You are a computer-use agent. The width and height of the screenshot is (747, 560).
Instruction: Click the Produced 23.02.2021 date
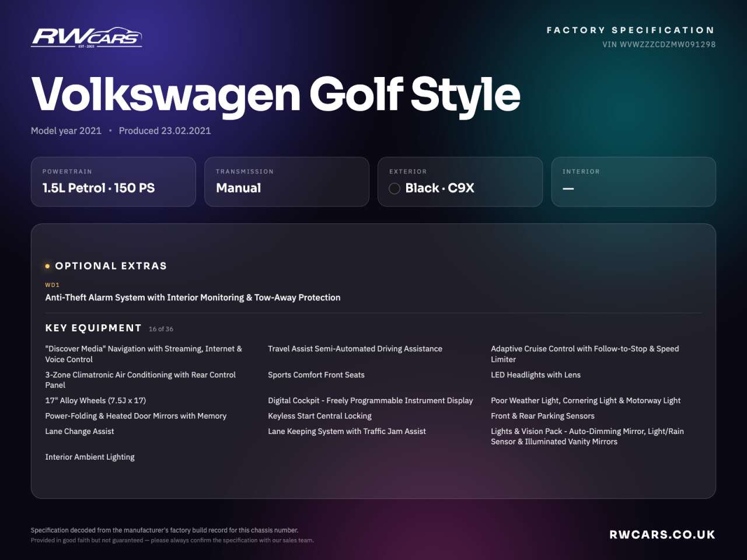[165, 131]
